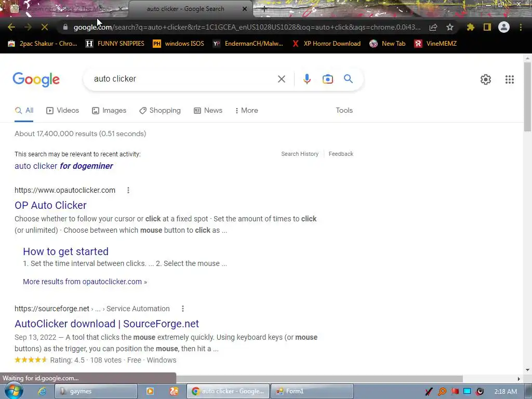This screenshot has height=399, width=532.
Task: Open options for the opautoclicker.com result
Action: [128, 190]
